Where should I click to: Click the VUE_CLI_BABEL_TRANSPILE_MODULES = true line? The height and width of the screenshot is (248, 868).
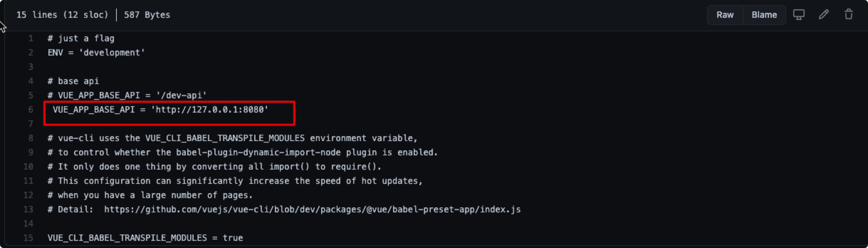(x=145, y=238)
